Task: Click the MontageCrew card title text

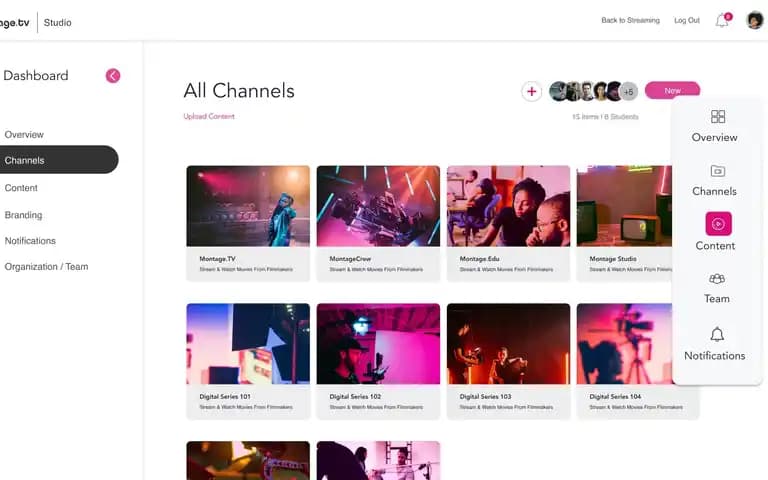Action: pyautogui.click(x=350, y=259)
